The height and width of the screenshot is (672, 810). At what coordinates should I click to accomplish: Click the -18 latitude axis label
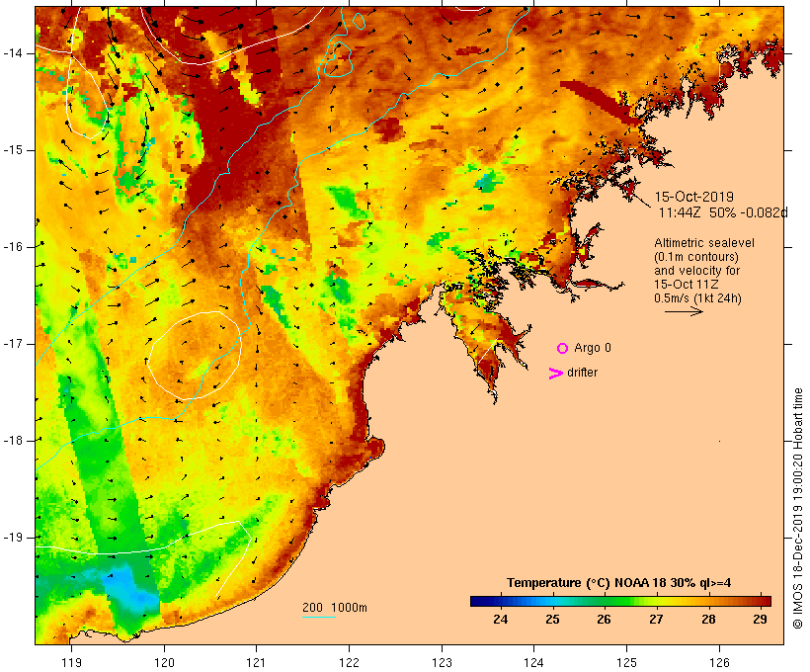[13, 441]
